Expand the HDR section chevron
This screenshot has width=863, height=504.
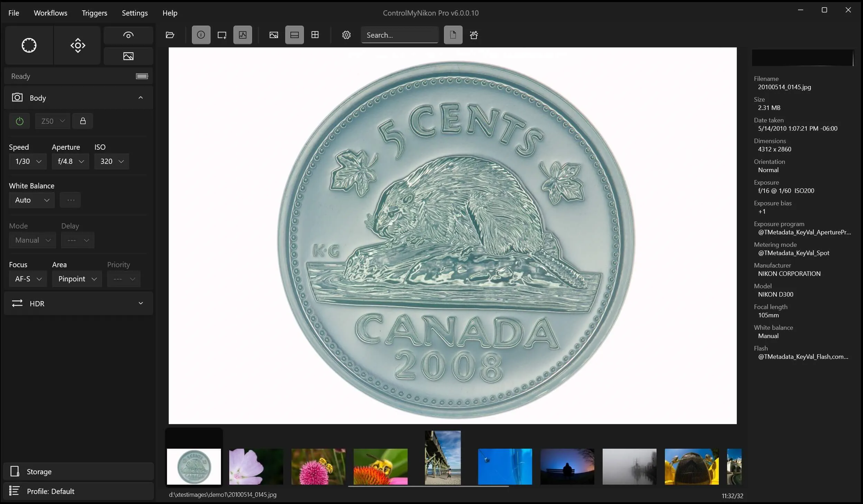click(x=141, y=303)
